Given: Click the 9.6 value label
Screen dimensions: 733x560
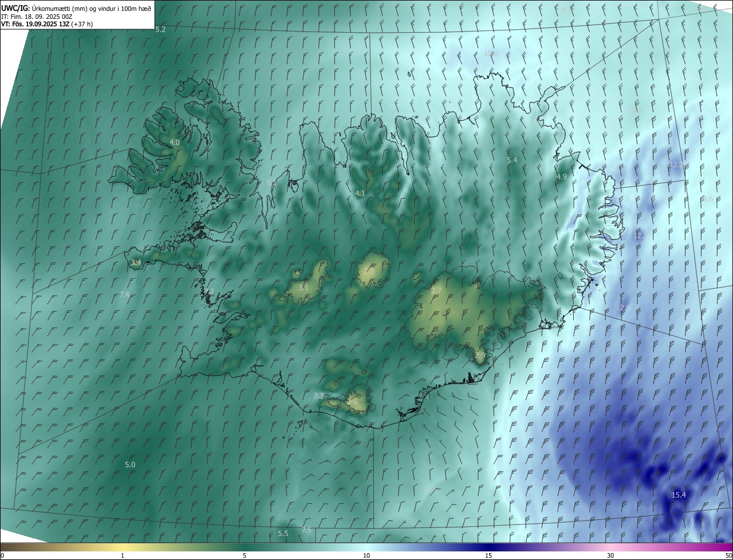Looking at the screenshot, I should pos(708,199).
